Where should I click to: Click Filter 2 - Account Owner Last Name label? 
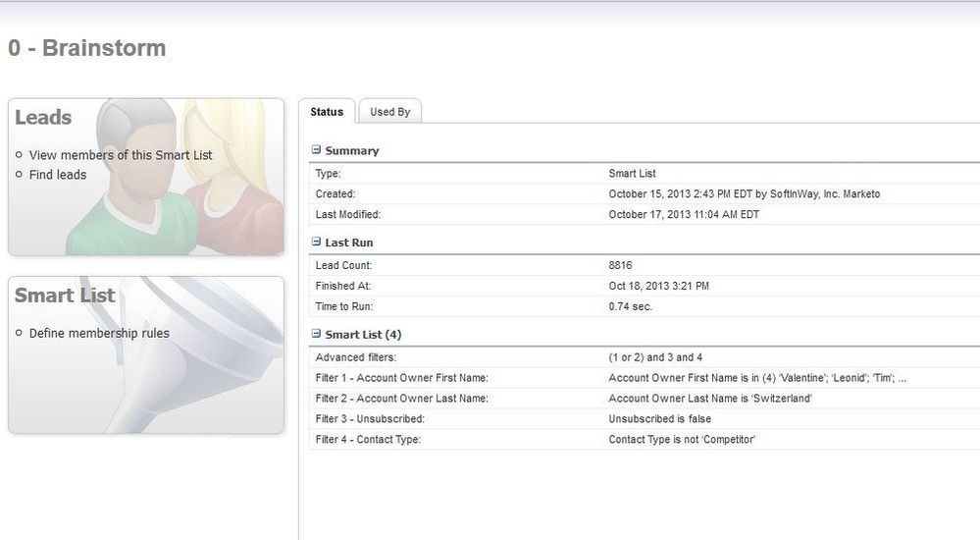(402, 399)
